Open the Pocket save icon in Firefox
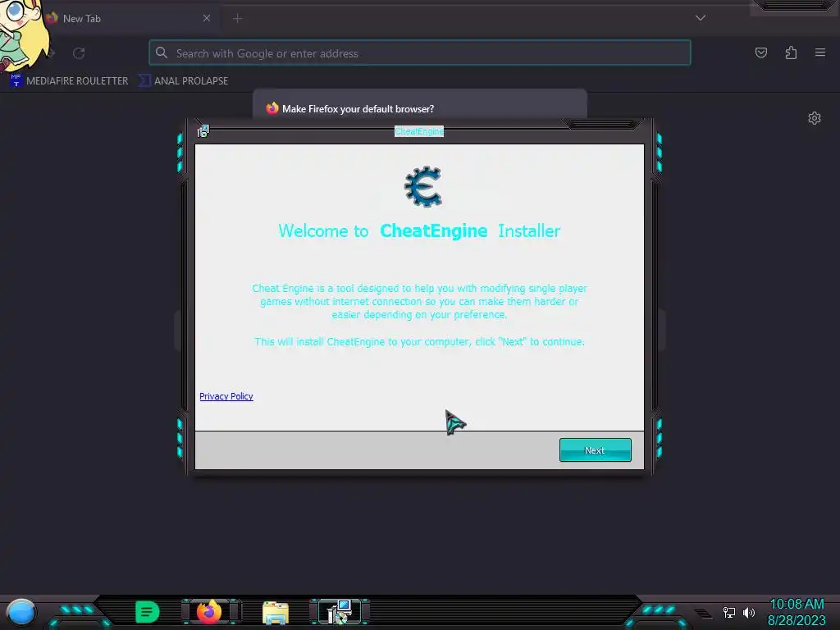 [760, 52]
